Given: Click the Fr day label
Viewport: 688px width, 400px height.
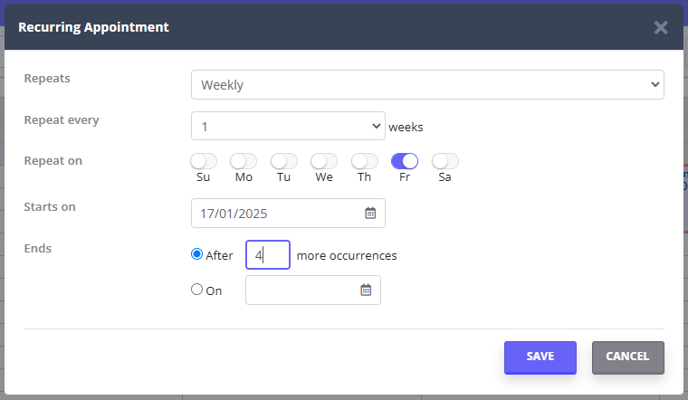Looking at the screenshot, I should (405, 177).
